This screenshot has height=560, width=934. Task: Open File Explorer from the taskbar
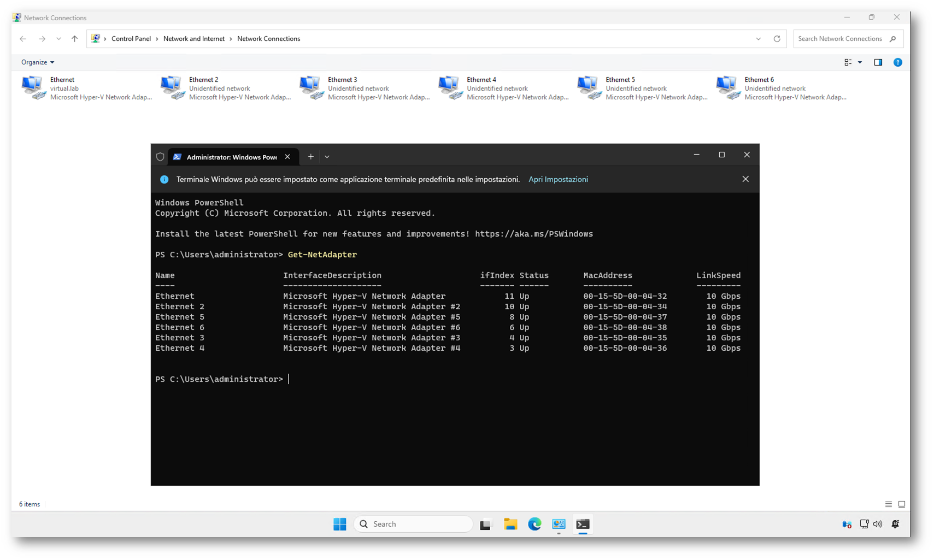coord(510,524)
